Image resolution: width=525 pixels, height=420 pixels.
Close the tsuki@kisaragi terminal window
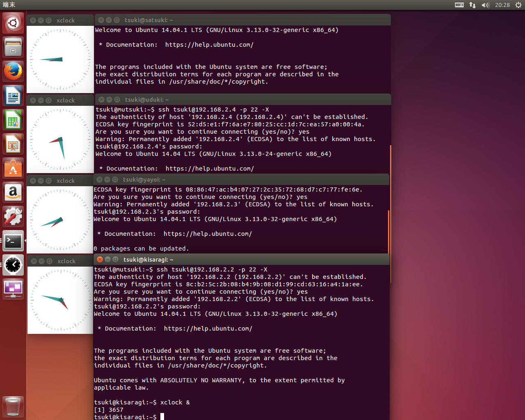coord(100,259)
